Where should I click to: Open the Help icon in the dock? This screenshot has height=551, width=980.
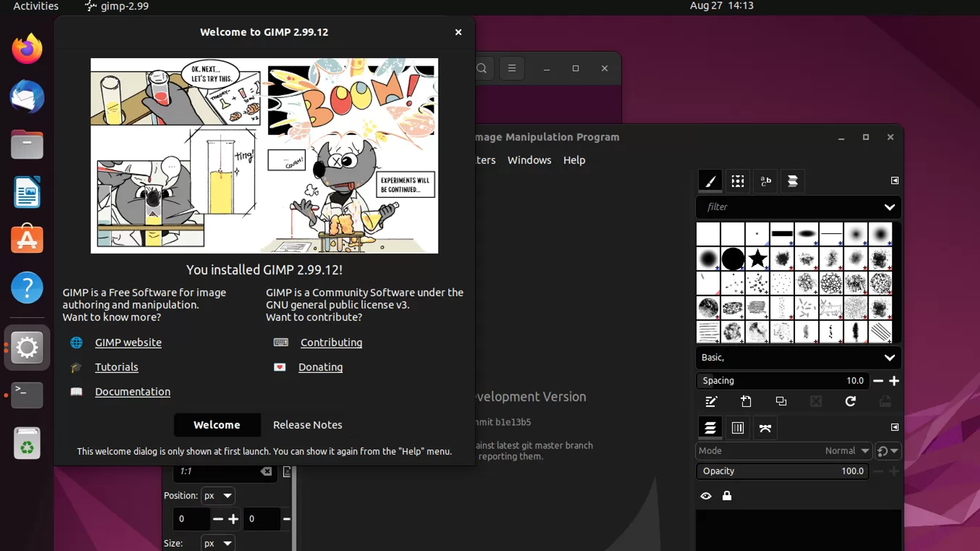tap(27, 287)
